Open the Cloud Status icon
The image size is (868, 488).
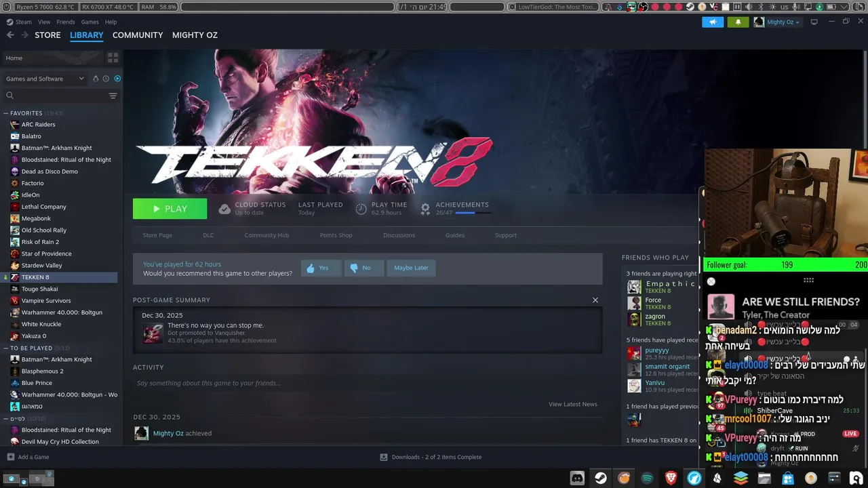point(224,209)
